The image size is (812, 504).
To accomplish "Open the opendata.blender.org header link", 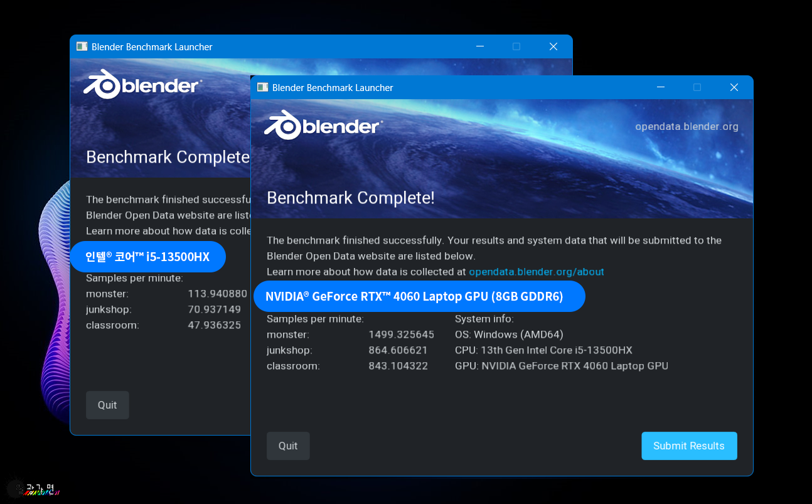I will 686,126.
